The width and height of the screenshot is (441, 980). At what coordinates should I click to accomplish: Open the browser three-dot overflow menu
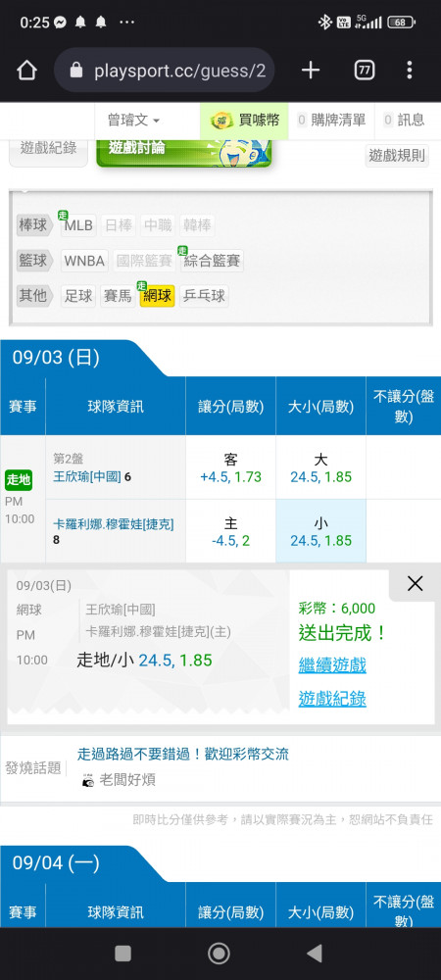[409, 70]
